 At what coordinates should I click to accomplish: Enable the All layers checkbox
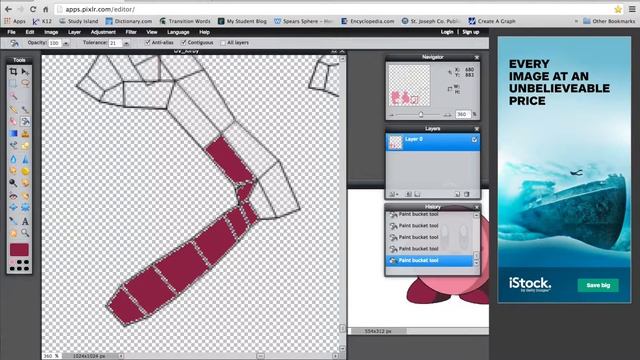223,42
